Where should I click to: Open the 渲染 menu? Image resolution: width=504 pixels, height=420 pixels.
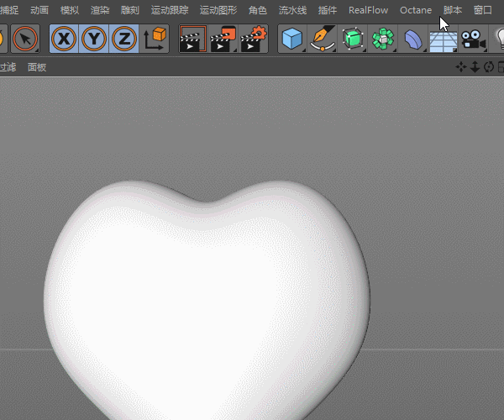tap(100, 10)
